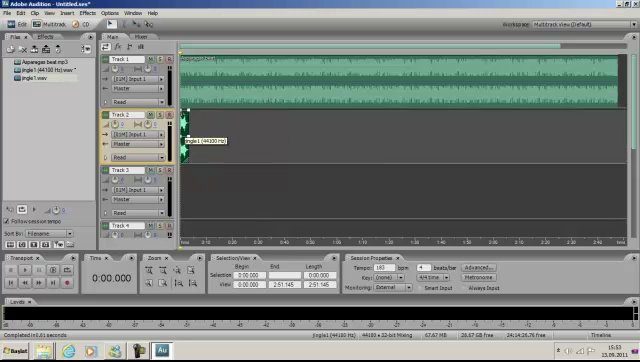The width and height of the screenshot is (640, 362).
Task: Mute Track 1
Action: (151, 59)
